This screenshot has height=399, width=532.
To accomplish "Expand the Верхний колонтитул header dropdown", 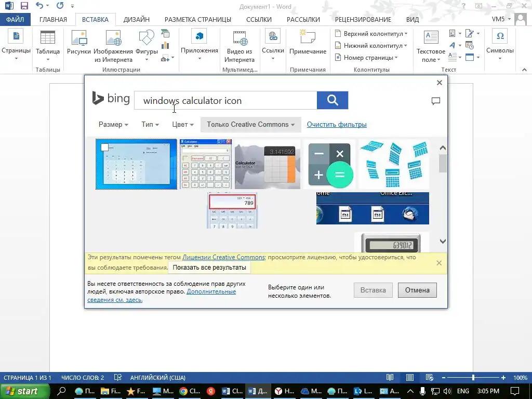I will (x=371, y=34).
